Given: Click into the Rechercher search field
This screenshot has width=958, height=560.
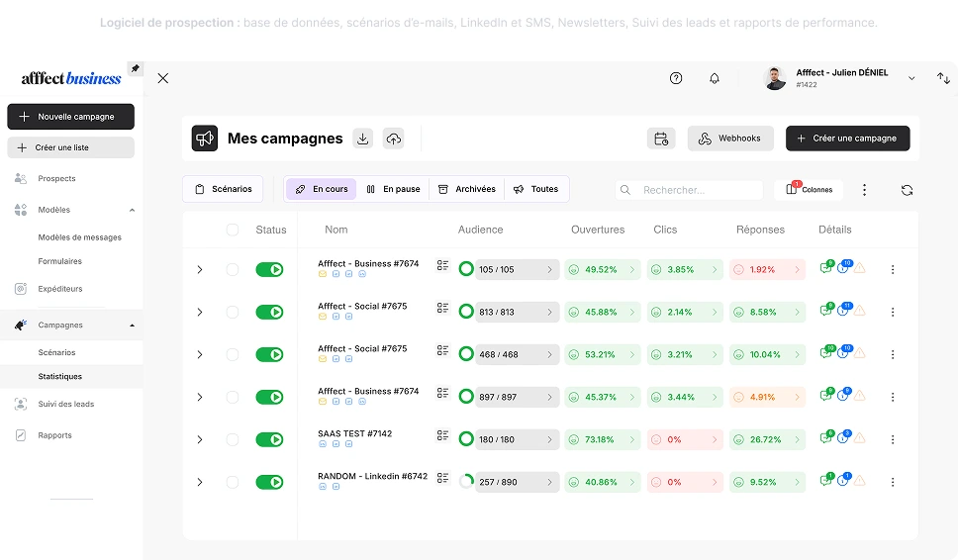Looking at the screenshot, I should tap(689, 190).
